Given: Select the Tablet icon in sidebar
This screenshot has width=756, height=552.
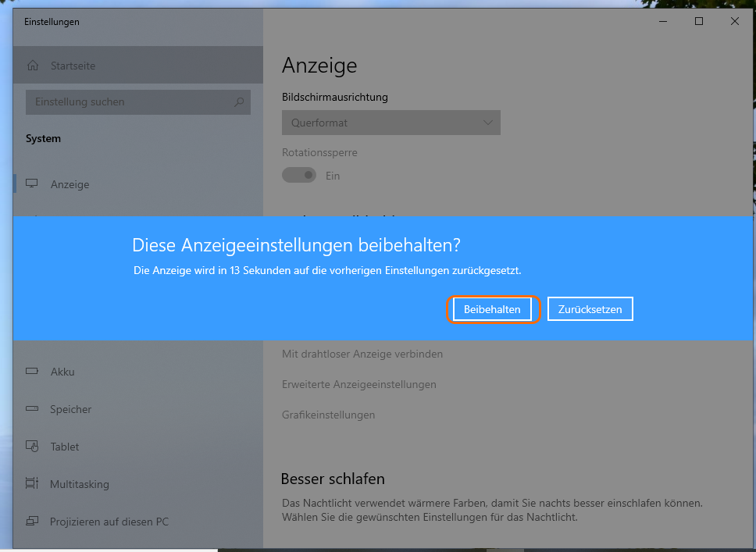Looking at the screenshot, I should point(32,447).
